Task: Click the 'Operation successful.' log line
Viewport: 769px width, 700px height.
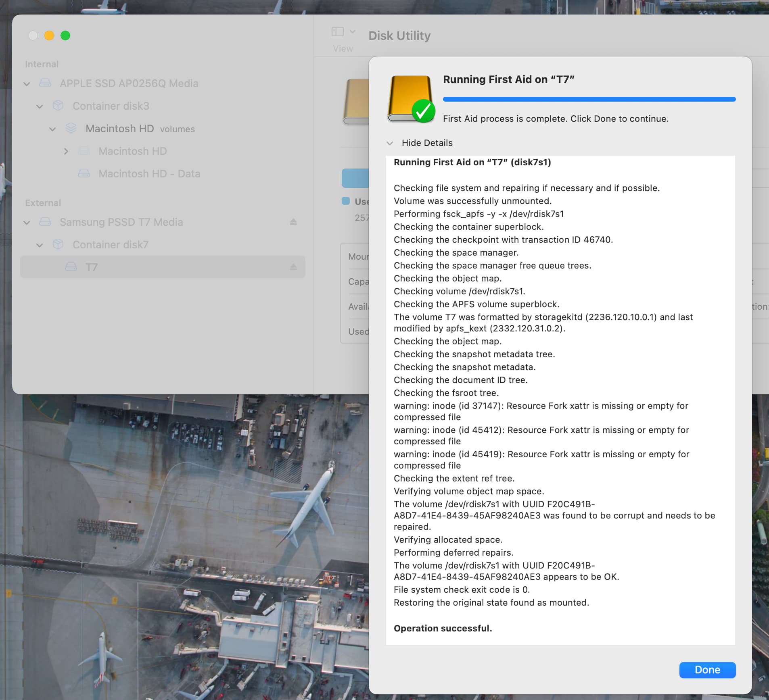Action: tap(443, 628)
